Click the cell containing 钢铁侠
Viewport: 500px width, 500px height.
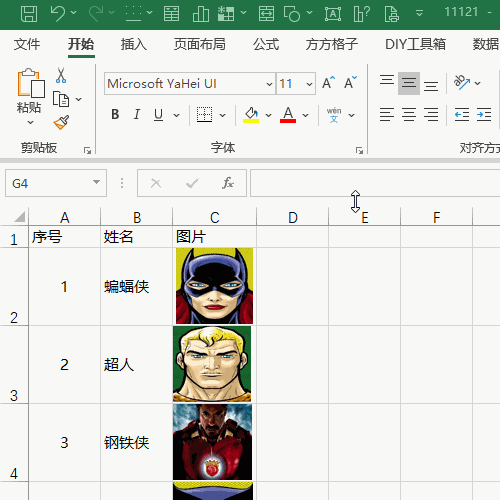pyautogui.click(x=136, y=443)
